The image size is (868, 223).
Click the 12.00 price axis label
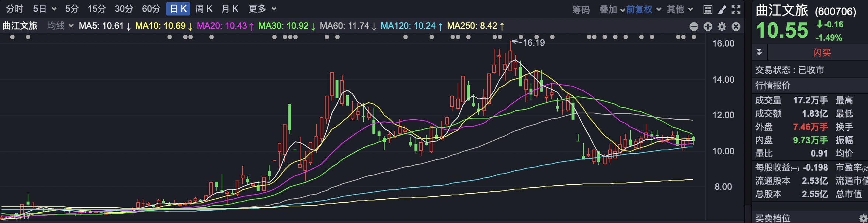[x=723, y=115]
